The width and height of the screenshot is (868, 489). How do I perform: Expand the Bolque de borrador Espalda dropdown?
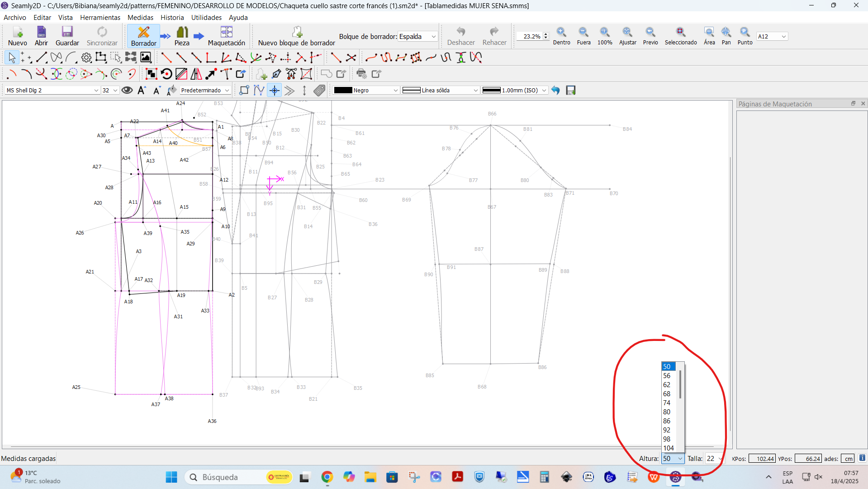(417, 36)
